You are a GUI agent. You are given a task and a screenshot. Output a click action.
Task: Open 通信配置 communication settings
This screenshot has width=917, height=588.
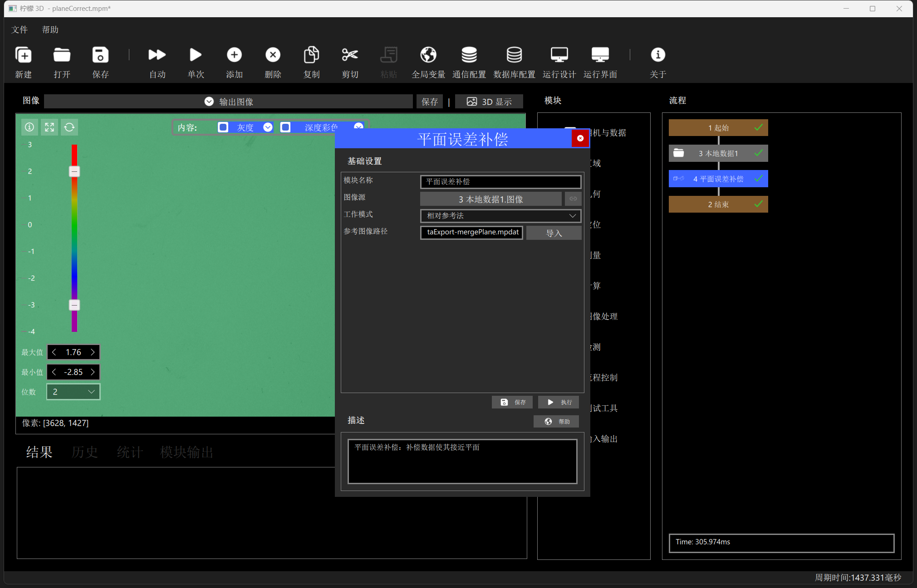[469, 55]
